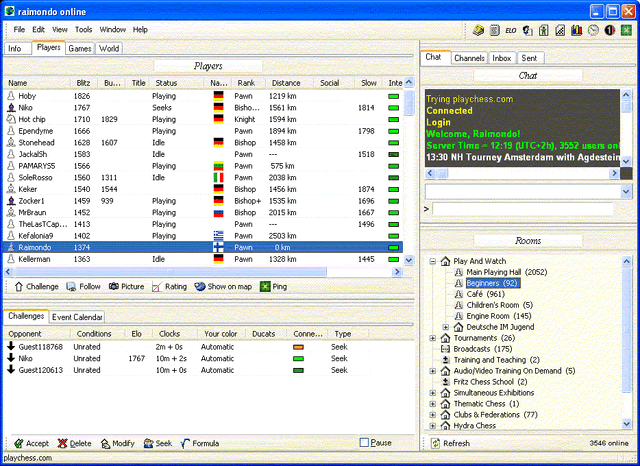Click the Challenge arrow icon
The width and height of the screenshot is (640, 466).
(x=19, y=287)
